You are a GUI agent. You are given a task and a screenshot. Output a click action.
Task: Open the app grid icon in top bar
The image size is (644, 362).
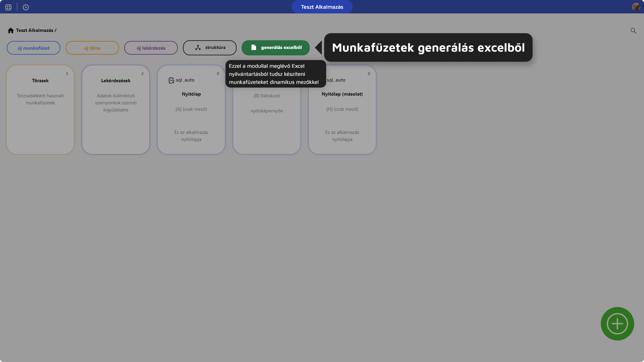[x=8, y=7]
